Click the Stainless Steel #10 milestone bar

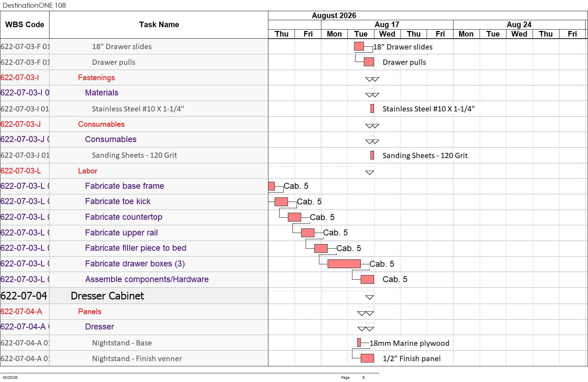click(x=372, y=109)
